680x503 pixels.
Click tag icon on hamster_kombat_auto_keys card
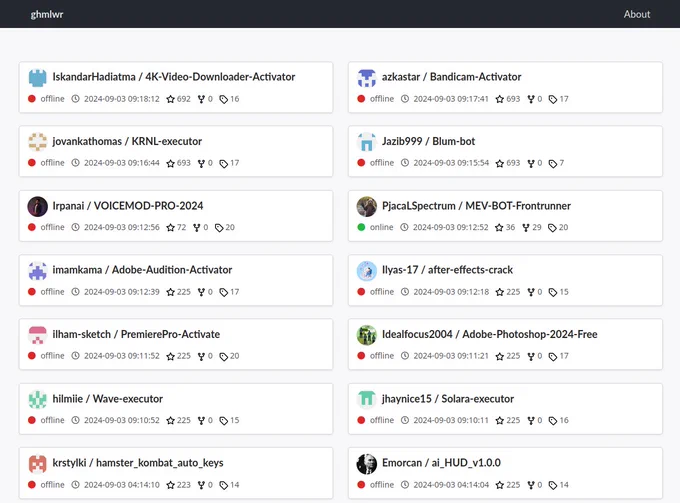point(224,485)
